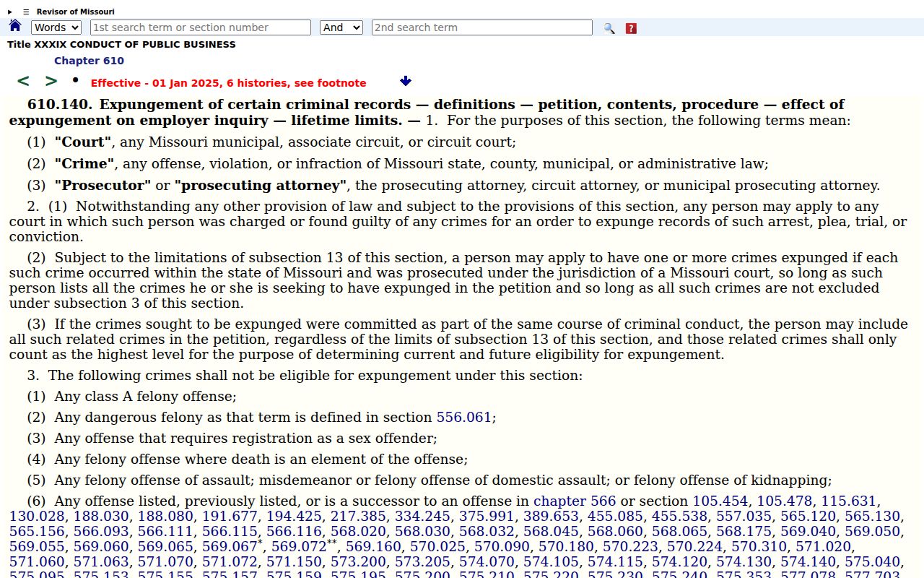The height and width of the screenshot is (578, 924).
Task: Open section 569.067 link
Action: [x=230, y=547]
